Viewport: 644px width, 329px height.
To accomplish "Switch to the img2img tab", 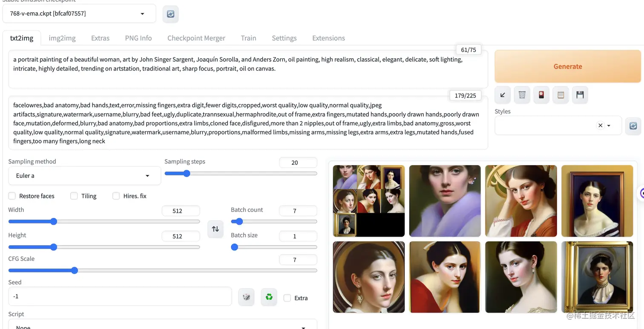I will tap(62, 38).
